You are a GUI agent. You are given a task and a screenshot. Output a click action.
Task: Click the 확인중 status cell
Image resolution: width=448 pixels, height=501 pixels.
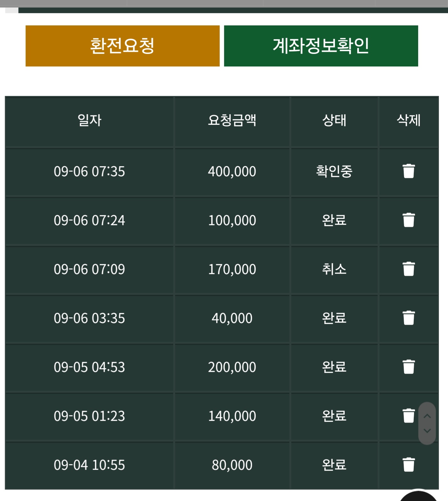point(334,171)
